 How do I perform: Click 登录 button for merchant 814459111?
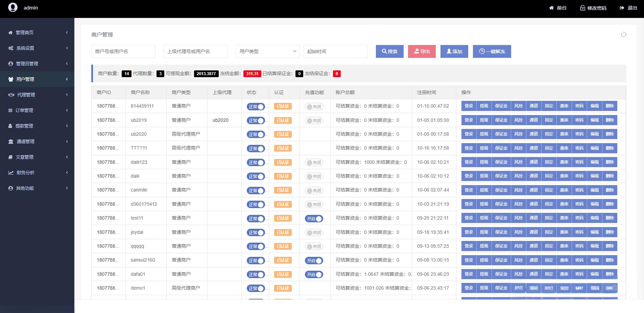pos(469,106)
